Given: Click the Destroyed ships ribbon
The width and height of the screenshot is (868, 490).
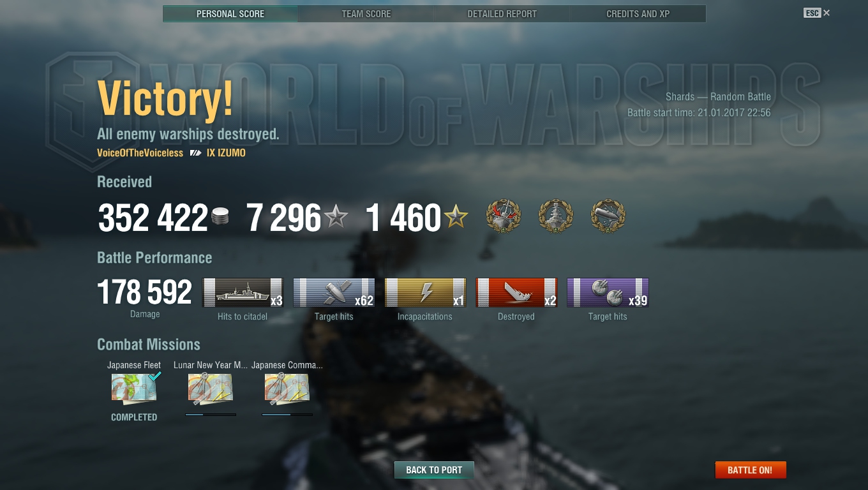Looking at the screenshot, I should [x=516, y=293].
